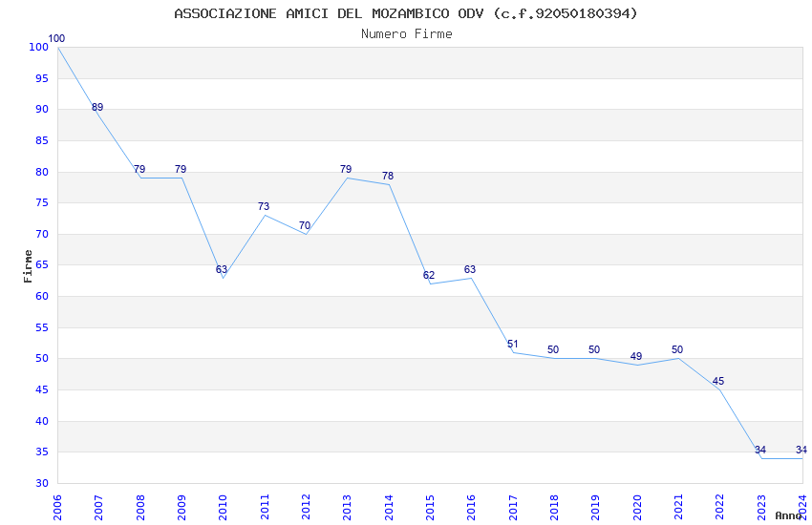The width and height of the screenshot is (812, 525).
Task: Select the 2017 year label
Action: 513,508
